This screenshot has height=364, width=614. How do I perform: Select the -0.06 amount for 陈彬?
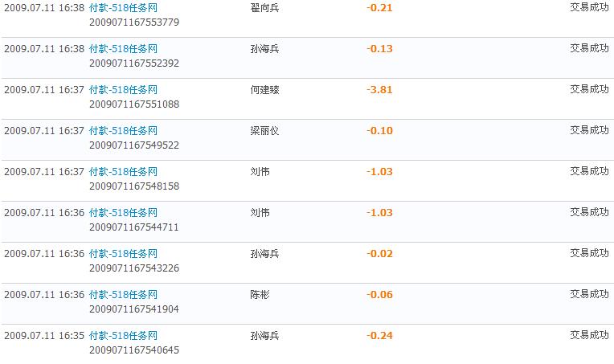point(379,295)
